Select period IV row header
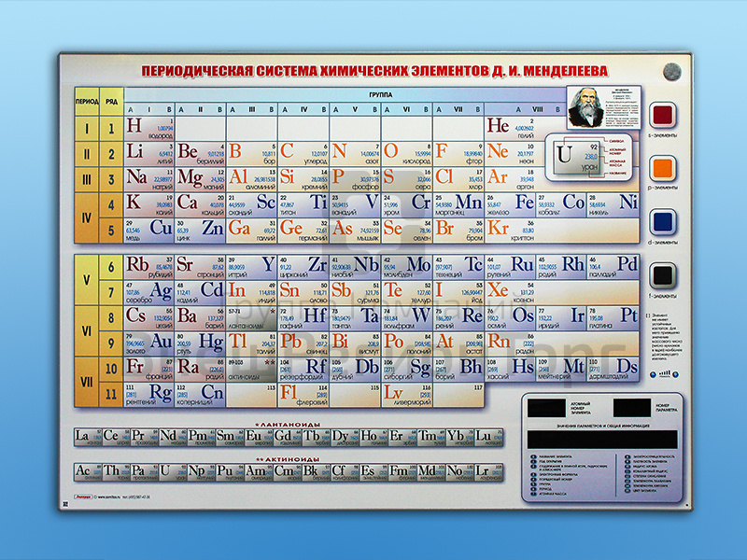Screen dimensions: 747x560 tap(87, 216)
